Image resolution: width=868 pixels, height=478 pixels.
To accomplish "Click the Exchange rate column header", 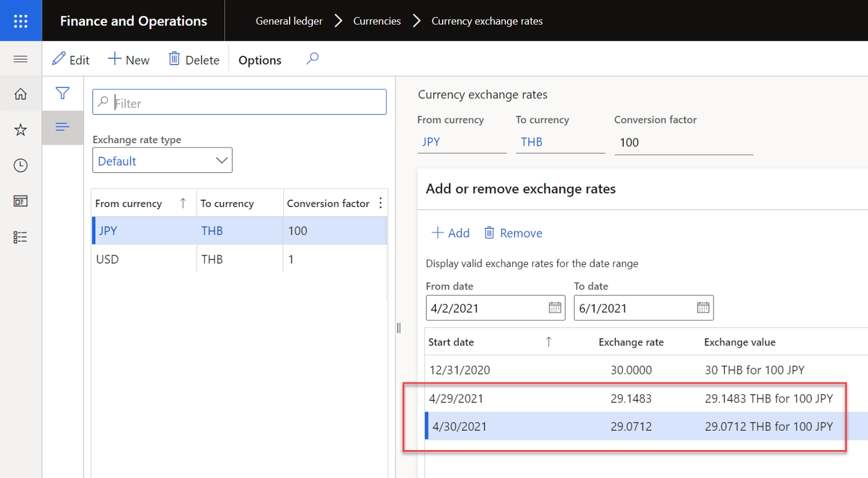I will pos(631,342).
